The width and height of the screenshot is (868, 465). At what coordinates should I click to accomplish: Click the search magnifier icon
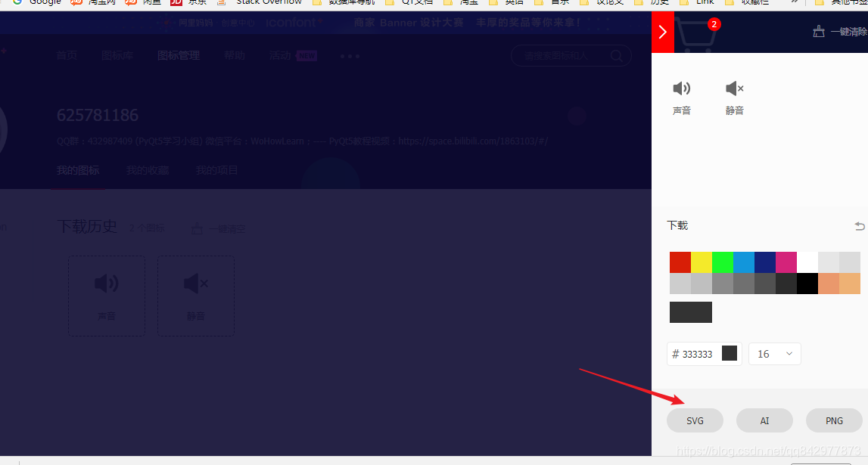click(x=616, y=56)
